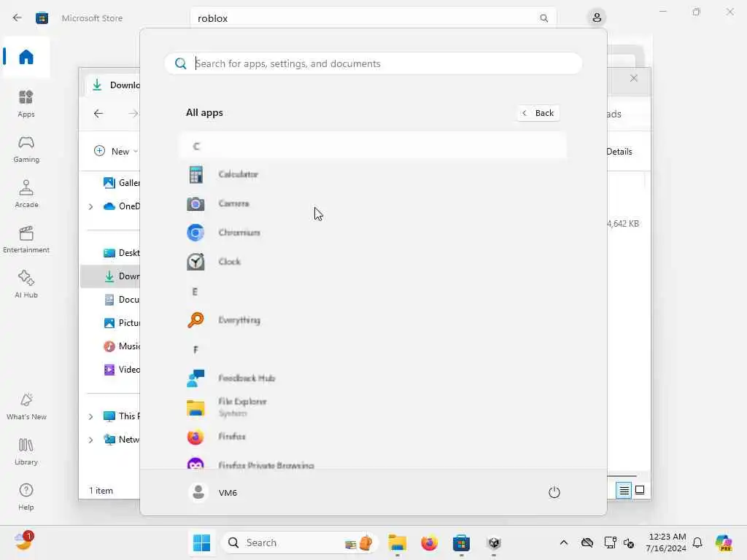
Task: Launch the Everything search app
Action: [x=373, y=320]
